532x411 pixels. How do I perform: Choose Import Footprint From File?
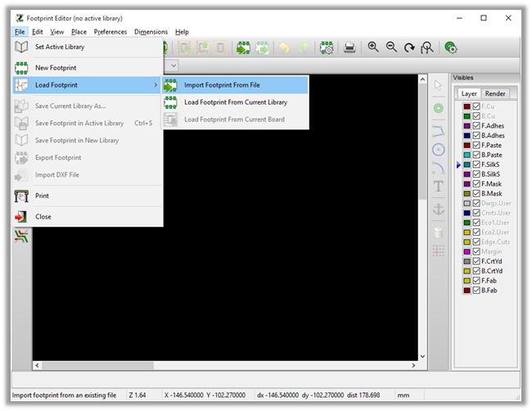235,85
